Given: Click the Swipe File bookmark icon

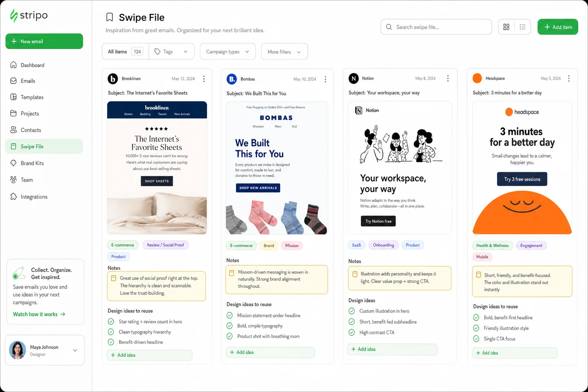Looking at the screenshot, I should (x=109, y=17).
